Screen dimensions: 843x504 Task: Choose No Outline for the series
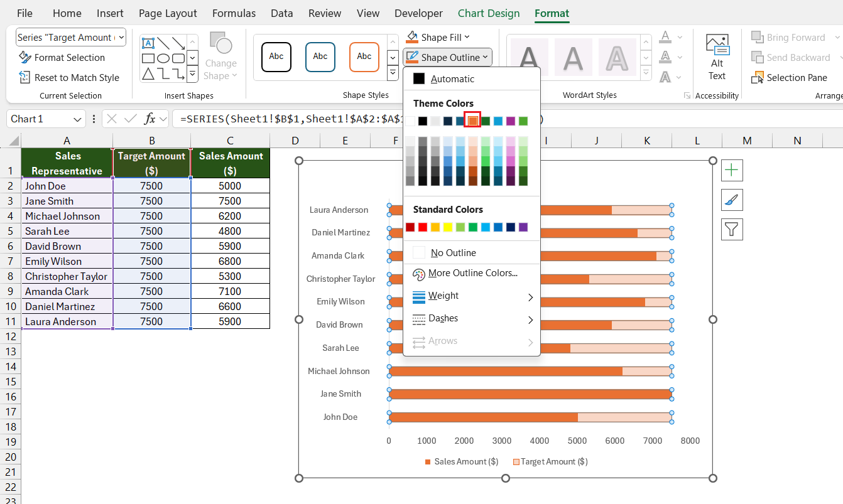(452, 251)
